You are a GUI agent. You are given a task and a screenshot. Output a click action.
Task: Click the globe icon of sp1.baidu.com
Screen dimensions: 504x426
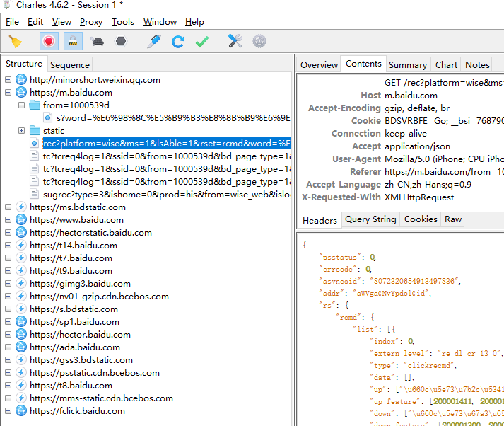[21, 322]
